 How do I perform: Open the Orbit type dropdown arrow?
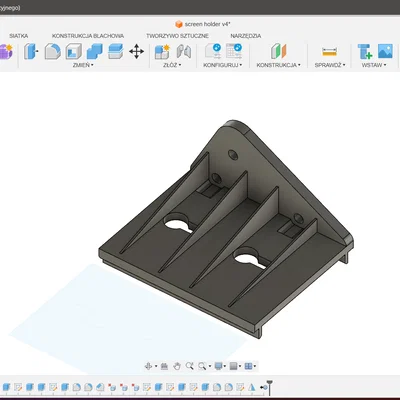click(156, 366)
